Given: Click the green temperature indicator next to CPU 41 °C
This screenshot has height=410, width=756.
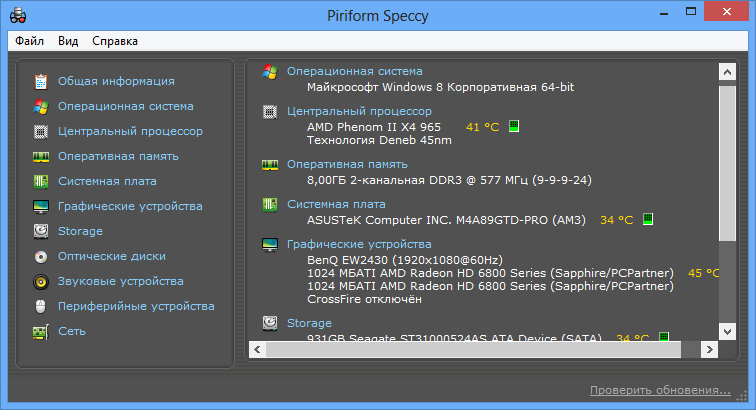Looking at the screenshot, I should (x=514, y=126).
